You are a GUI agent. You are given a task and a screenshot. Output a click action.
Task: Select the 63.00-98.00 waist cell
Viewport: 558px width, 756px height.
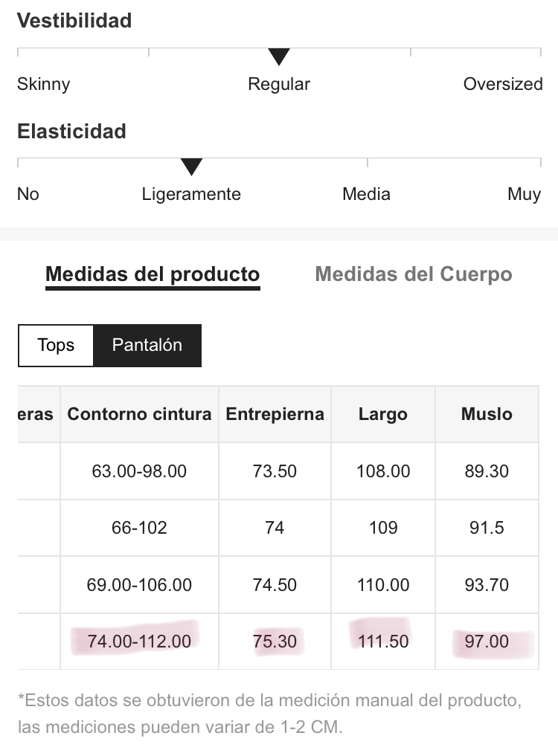point(140,471)
